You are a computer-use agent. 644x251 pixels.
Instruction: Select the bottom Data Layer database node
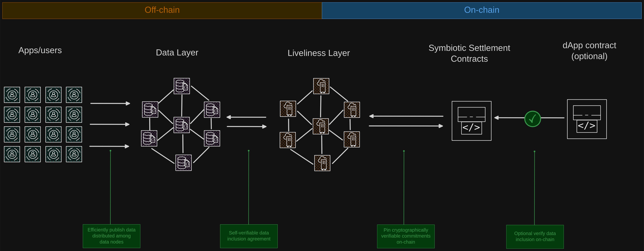(183, 163)
